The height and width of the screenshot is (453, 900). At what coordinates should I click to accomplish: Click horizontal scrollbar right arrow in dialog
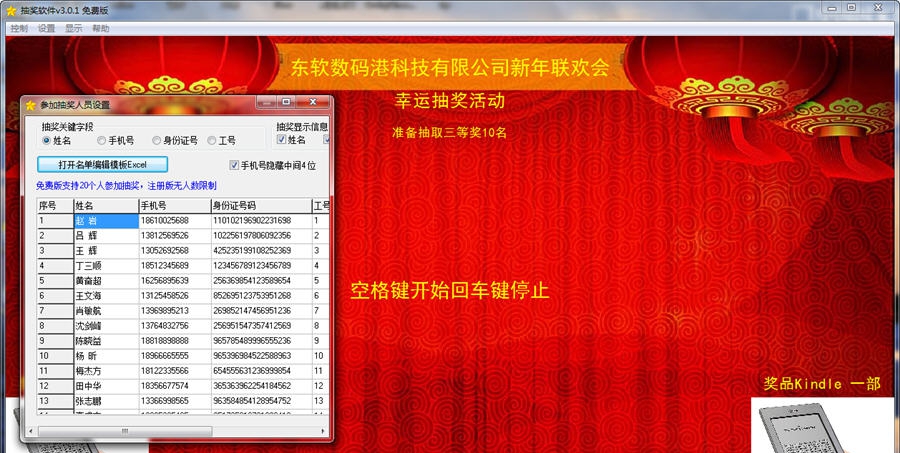pos(323,431)
